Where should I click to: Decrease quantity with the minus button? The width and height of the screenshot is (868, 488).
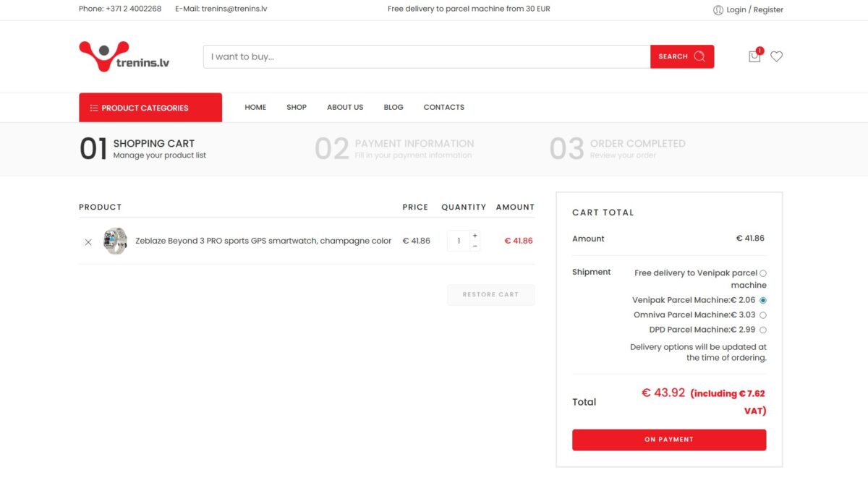point(475,246)
